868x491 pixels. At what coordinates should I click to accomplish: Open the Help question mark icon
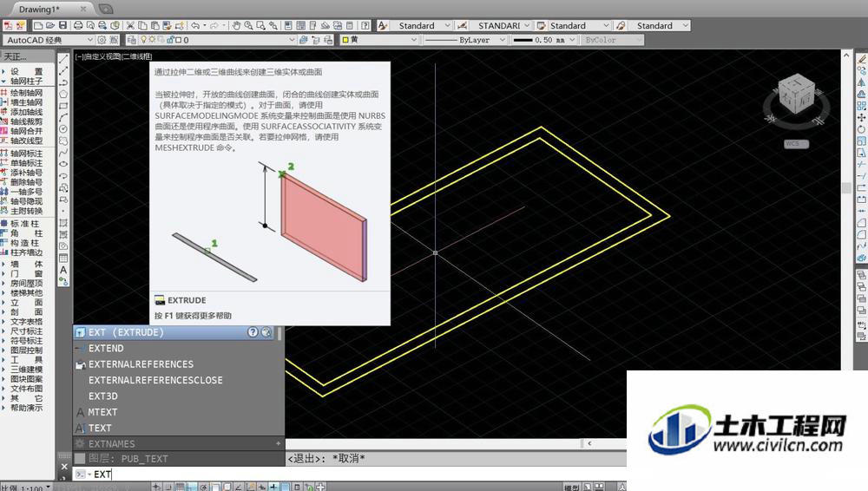[365, 25]
